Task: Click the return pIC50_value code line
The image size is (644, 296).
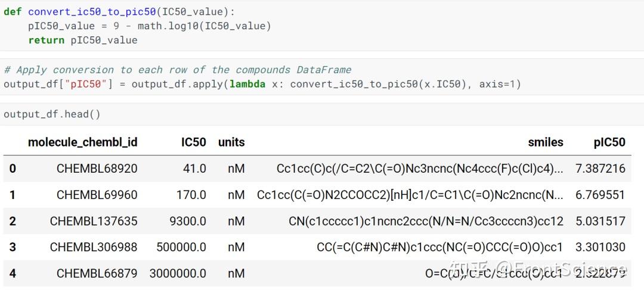Action: pyautogui.click(x=82, y=40)
